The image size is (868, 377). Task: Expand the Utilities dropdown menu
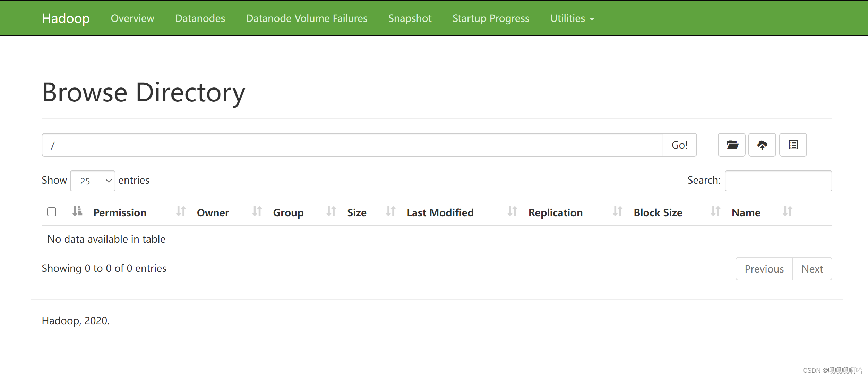572,18
